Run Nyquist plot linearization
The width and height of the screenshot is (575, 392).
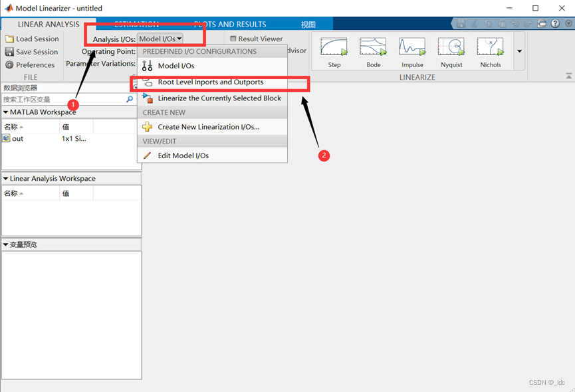(x=451, y=52)
